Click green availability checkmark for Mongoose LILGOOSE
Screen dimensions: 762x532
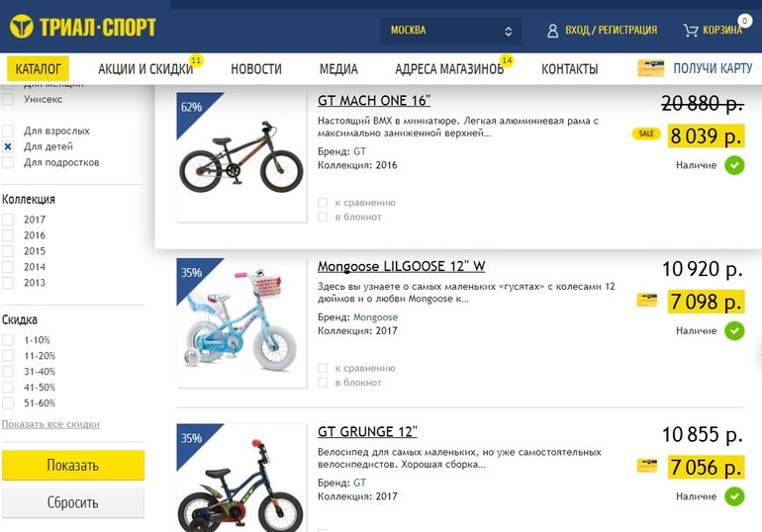click(x=734, y=330)
